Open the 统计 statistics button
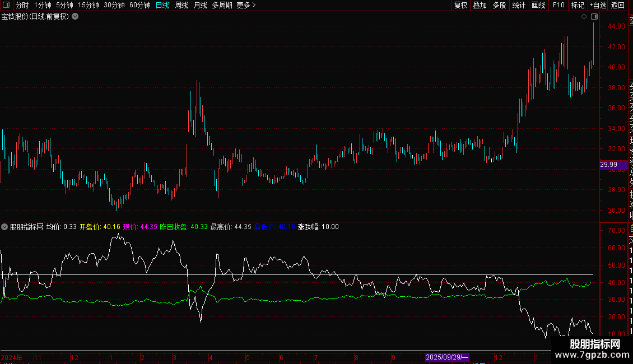 [519, 5]
